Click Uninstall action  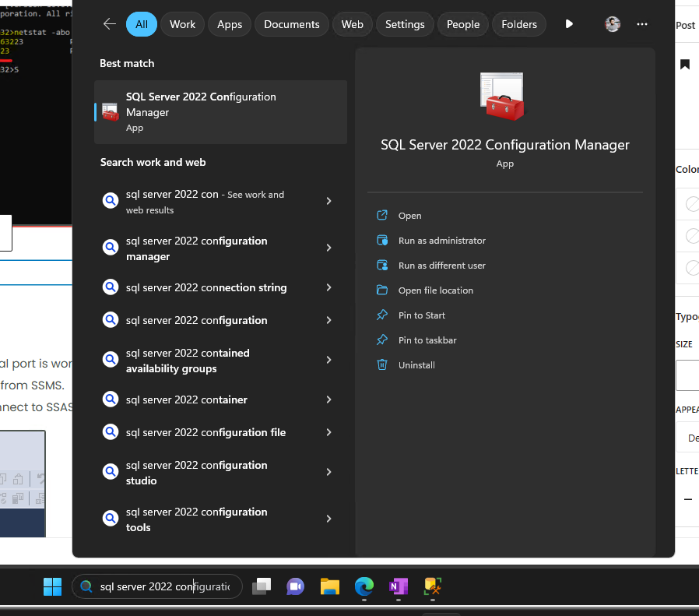tap(416, 365)
